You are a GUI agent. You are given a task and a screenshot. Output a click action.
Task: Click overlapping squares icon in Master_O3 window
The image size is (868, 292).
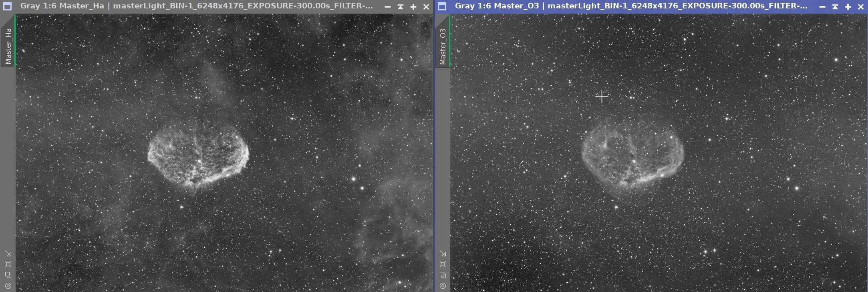click(443, 275)
